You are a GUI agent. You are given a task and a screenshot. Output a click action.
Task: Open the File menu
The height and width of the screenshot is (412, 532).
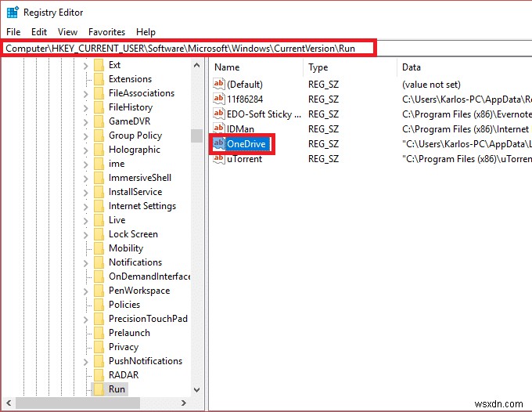pyautogui.click(x=13, y=32)
